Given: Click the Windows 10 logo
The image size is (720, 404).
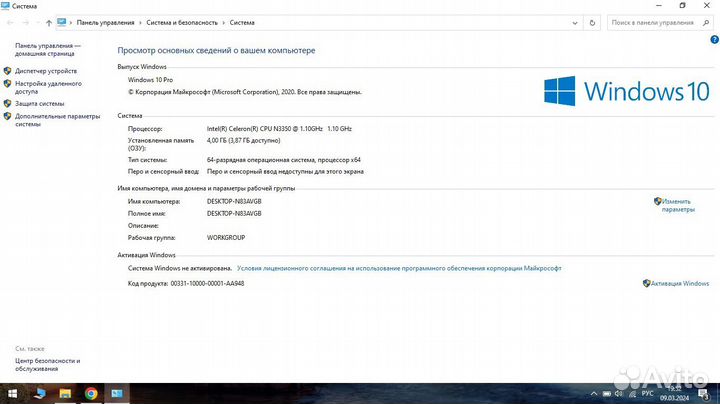Looking at the screenshot, I should click(x=627, y=91).
